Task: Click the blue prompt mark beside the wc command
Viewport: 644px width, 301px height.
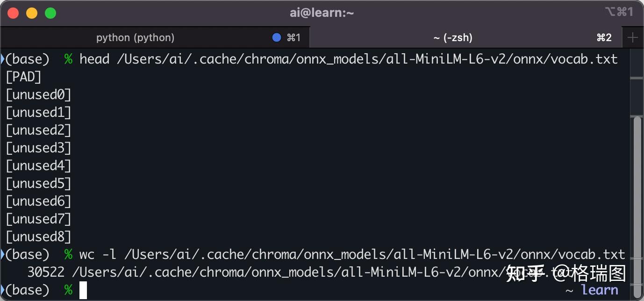Action: 3,254
